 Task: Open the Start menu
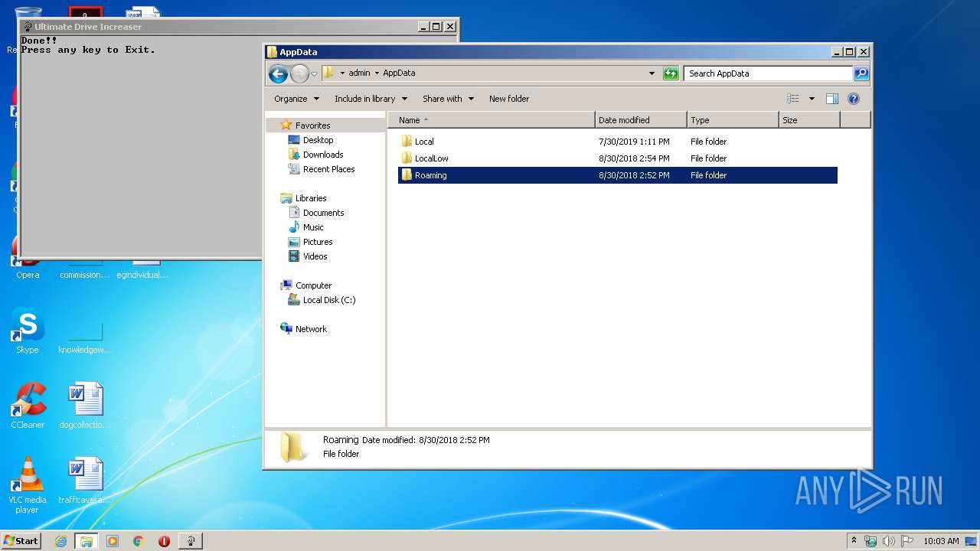pos(21,540)
